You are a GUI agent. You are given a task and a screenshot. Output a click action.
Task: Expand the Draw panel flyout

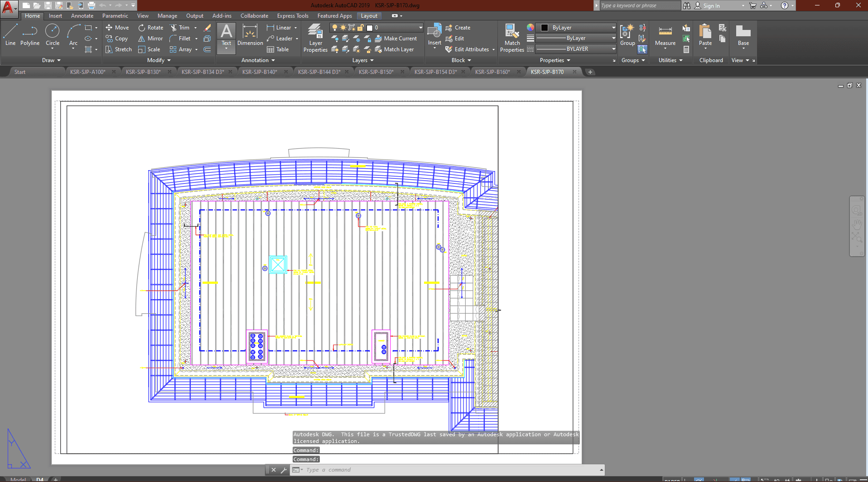coord(51,60)
